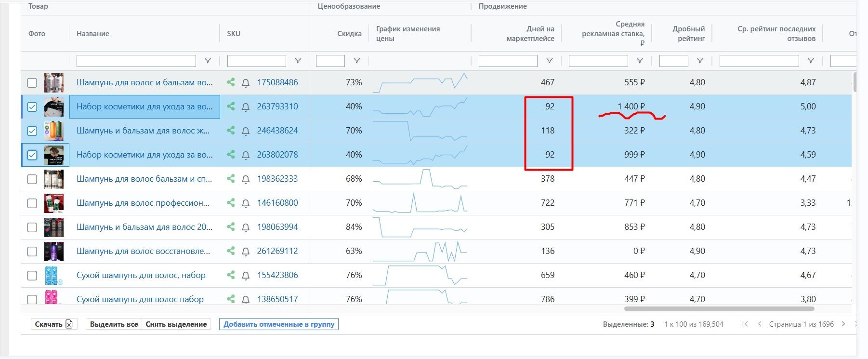Open filter for Дробный рейтинг column

[x=700, y=61]
